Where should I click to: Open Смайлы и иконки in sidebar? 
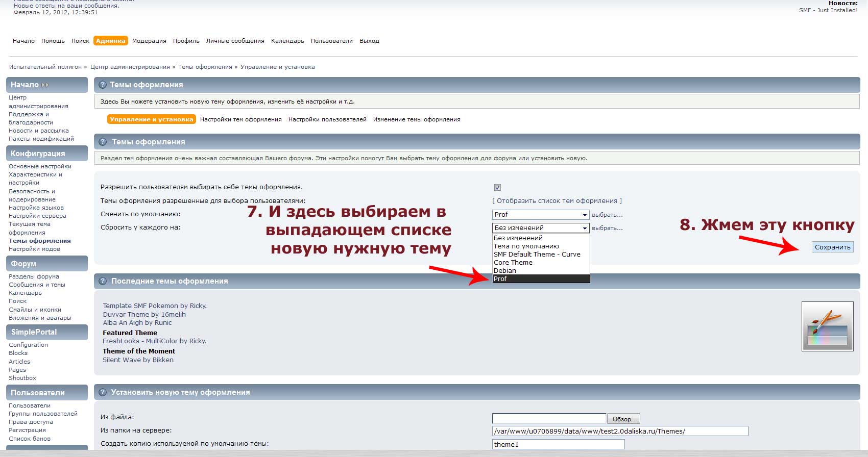point(35,310)
